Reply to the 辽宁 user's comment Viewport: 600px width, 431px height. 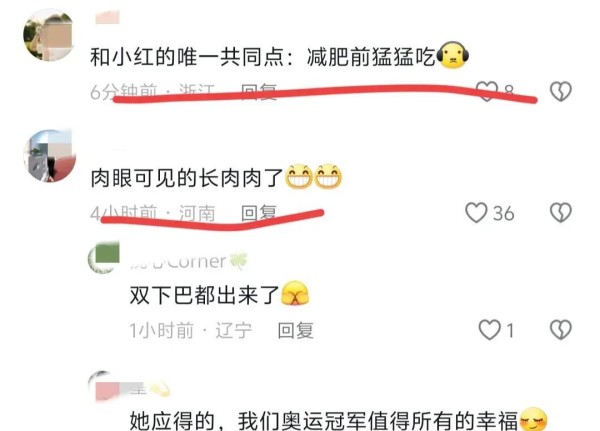click(295, 330)
